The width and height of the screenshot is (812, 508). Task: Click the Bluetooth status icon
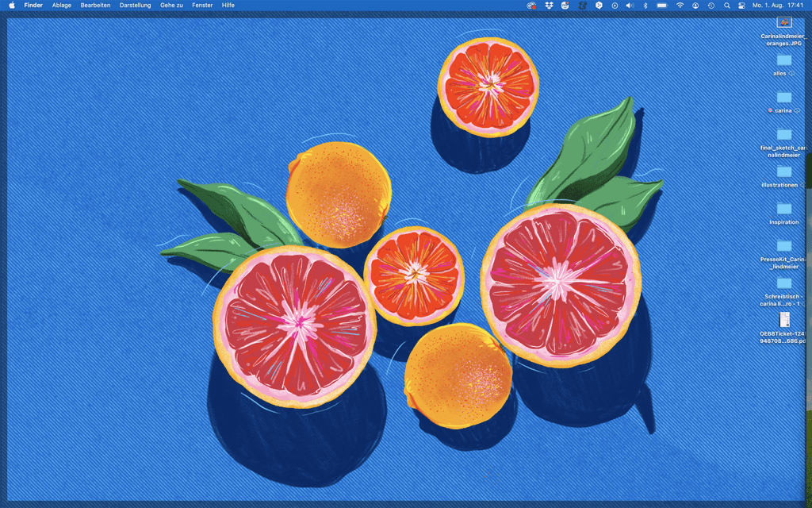[645, 5]
